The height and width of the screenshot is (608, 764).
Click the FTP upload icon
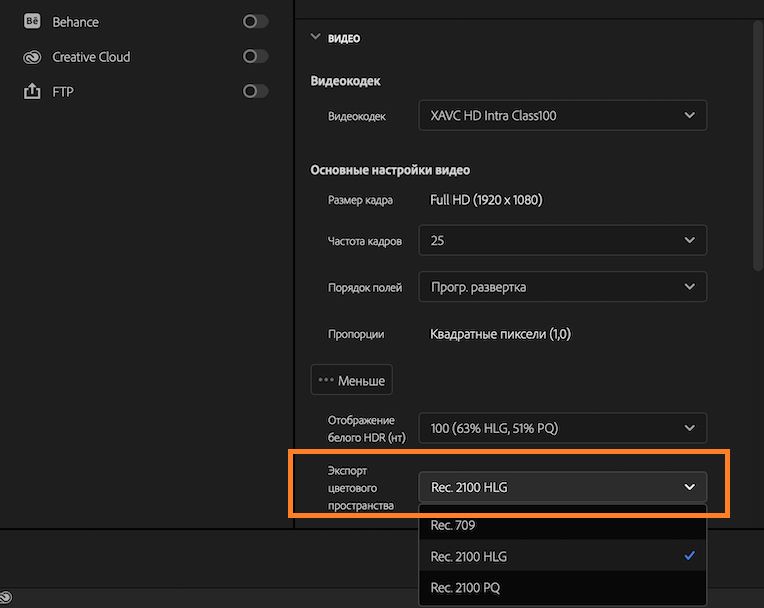(x=32, y=92)
